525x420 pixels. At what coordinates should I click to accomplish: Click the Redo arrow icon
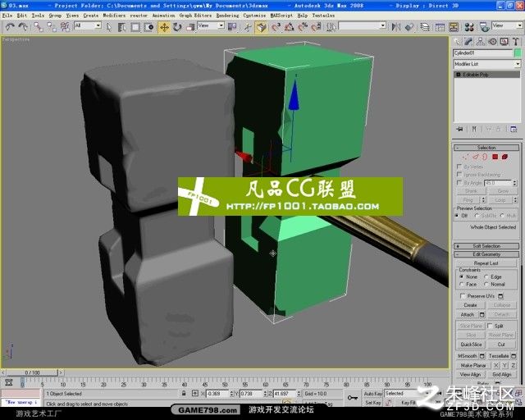23,26
